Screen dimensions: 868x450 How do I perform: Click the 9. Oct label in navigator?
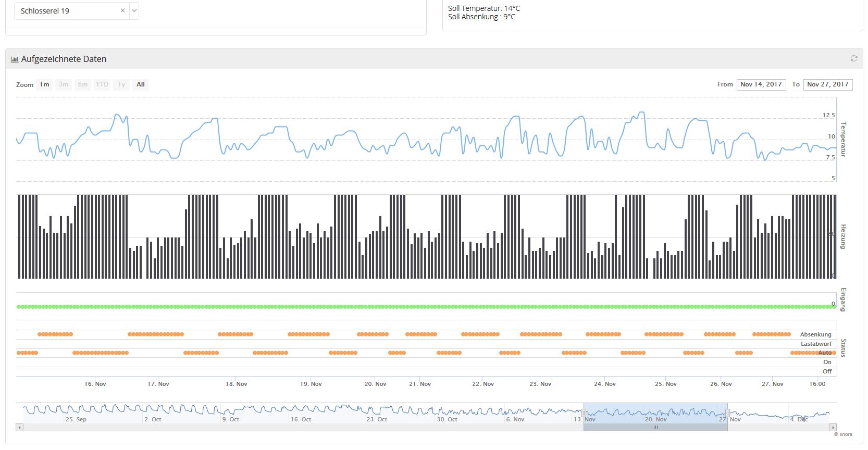[x=231, y=419]
